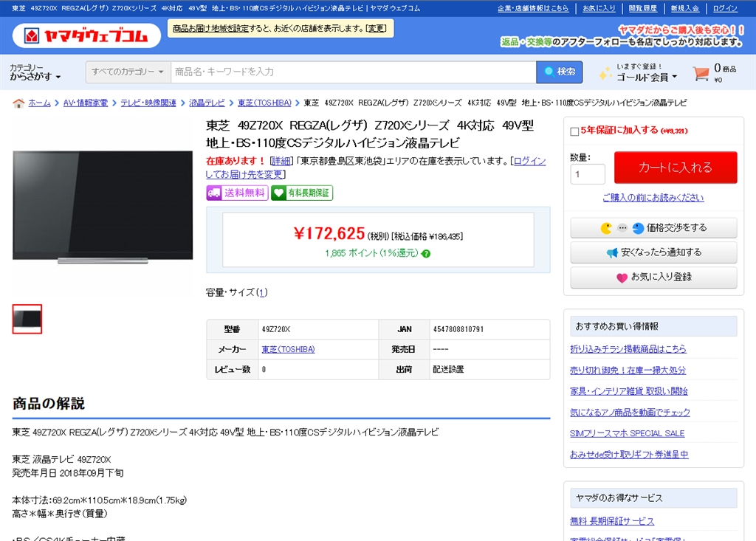Click the quantity input field

point(587,174)
